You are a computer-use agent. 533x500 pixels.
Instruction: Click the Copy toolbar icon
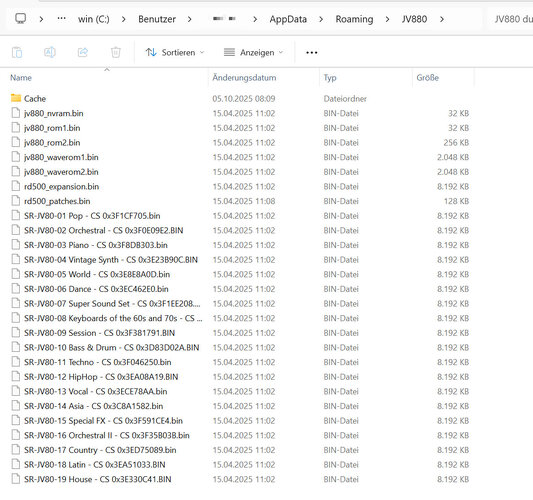(x=17, y=52)
